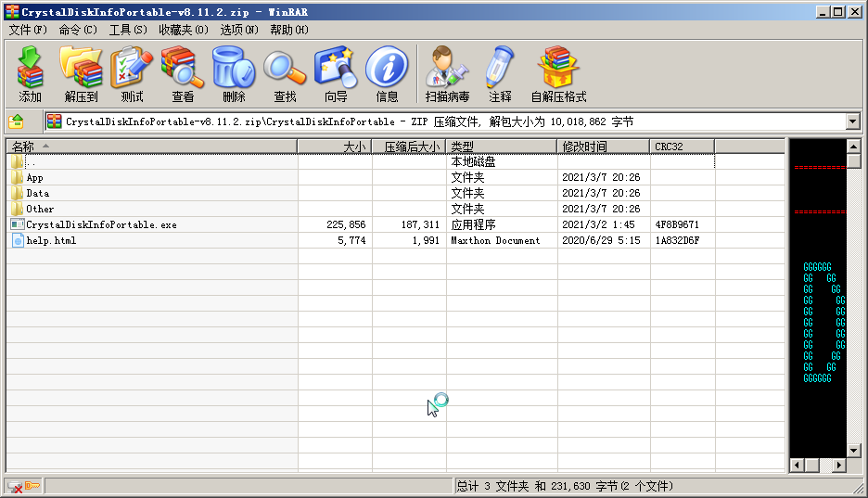Click the help.html file name
Image resolution: width=868 pixels, height=498 pixels.
51,241
